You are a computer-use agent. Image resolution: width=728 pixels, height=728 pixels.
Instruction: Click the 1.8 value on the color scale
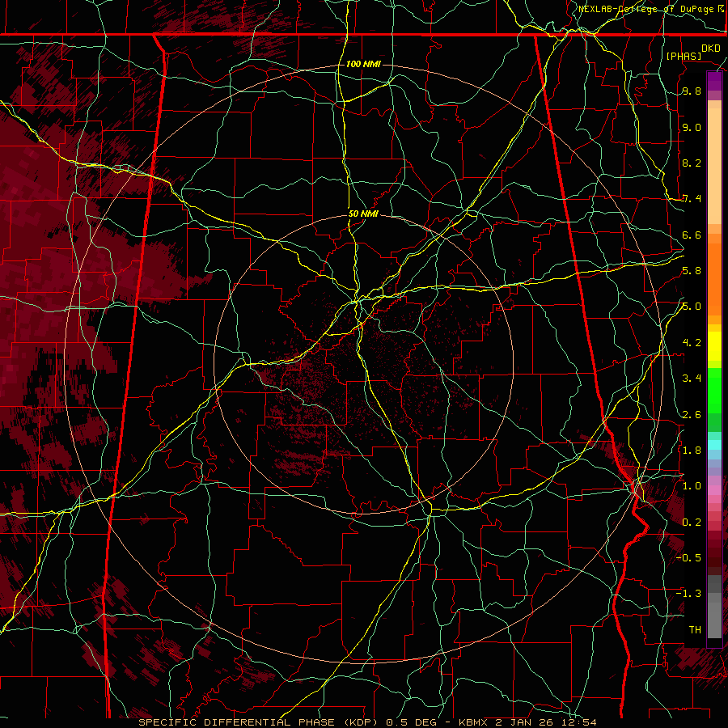click(x=692, y=451)
